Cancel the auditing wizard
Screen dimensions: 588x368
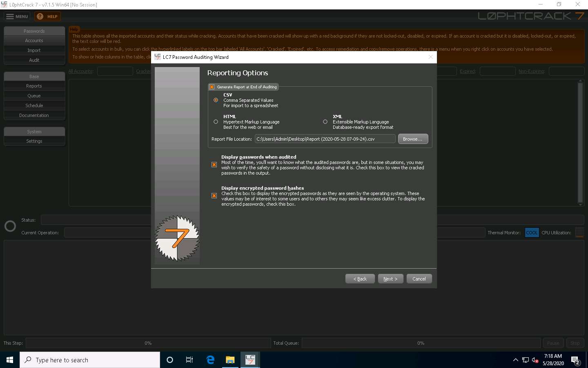(419, 279)
